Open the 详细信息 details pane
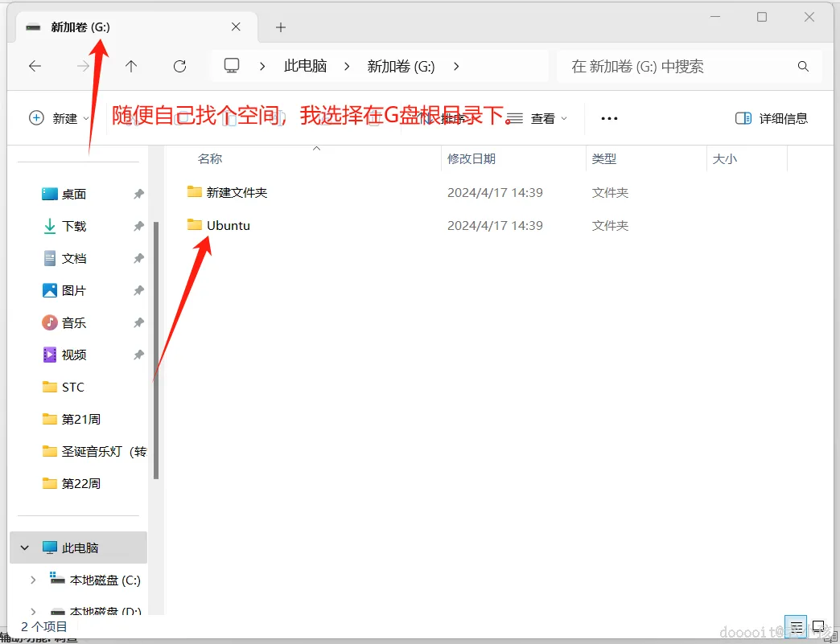 coord(771,117)
